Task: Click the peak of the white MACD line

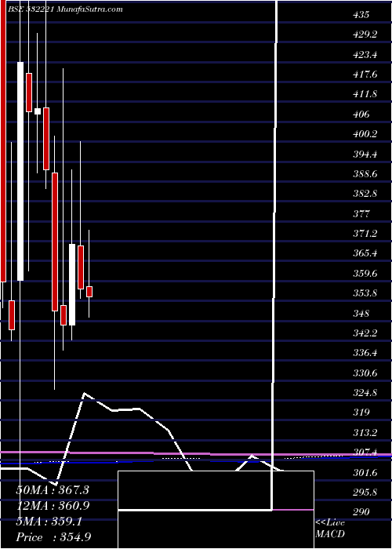Action: [85, 394]
